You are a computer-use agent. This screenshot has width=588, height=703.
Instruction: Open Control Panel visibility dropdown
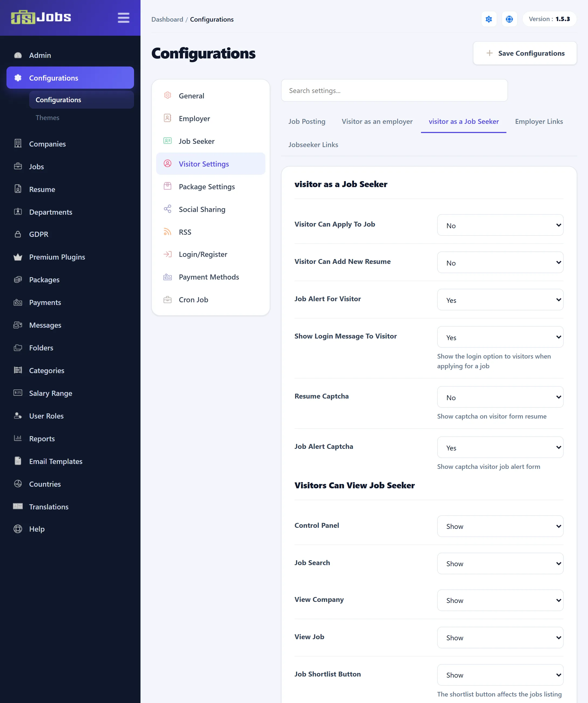click(500, 526)
